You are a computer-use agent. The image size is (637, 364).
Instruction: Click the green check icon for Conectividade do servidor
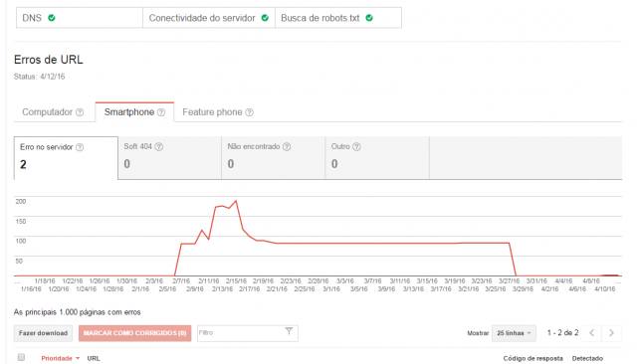pyautogui.click(x=265, y=18)
